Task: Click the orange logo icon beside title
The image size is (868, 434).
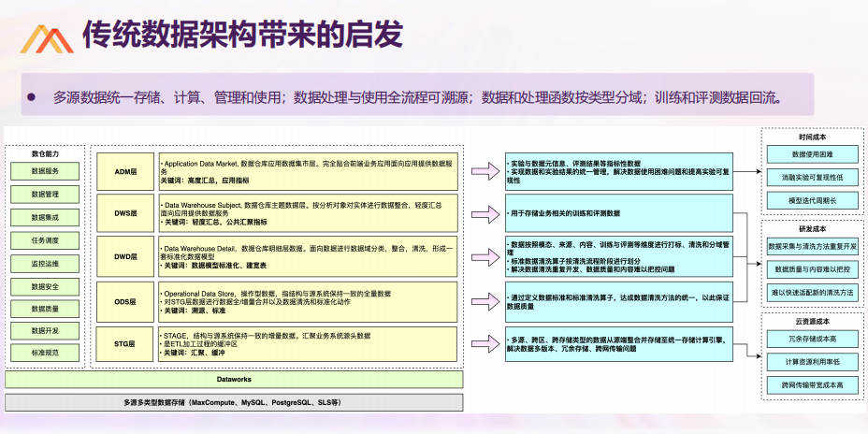Action: pyautogui.click(x=47, y=38)
